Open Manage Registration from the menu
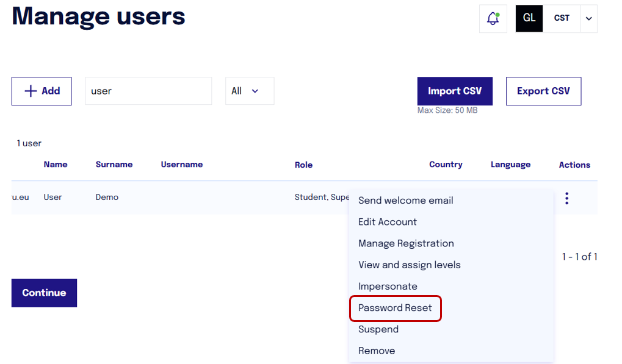Viewport: 622px width, 364px height. point(406,243)
